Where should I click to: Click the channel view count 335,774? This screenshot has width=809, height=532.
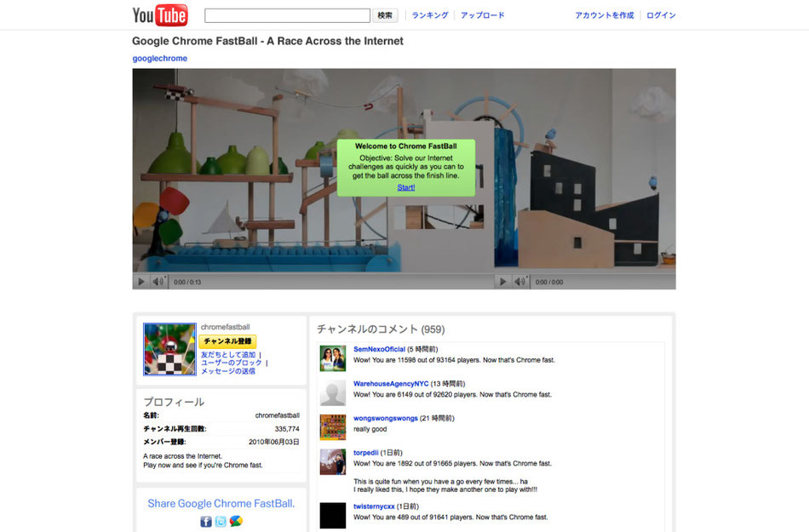coord(287,429)
